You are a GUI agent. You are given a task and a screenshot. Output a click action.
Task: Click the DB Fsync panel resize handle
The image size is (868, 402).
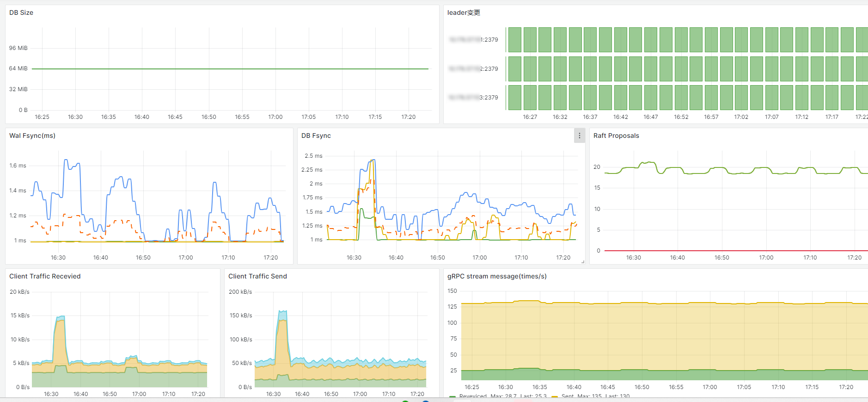coord(583,262)
